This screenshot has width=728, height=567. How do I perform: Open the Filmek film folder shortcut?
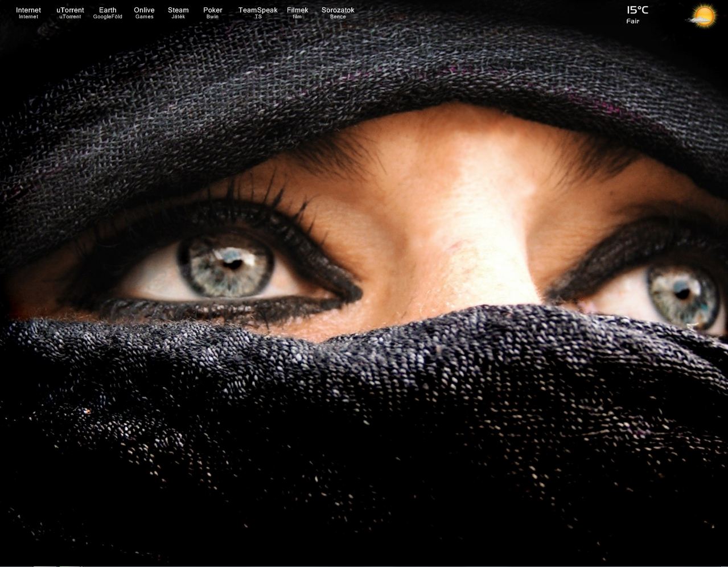(297, 13)
